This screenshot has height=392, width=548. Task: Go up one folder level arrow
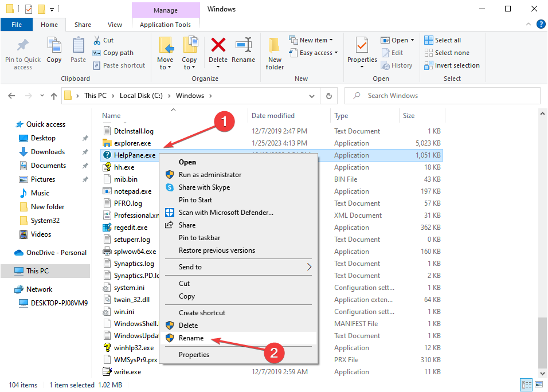tap(53, 96)
